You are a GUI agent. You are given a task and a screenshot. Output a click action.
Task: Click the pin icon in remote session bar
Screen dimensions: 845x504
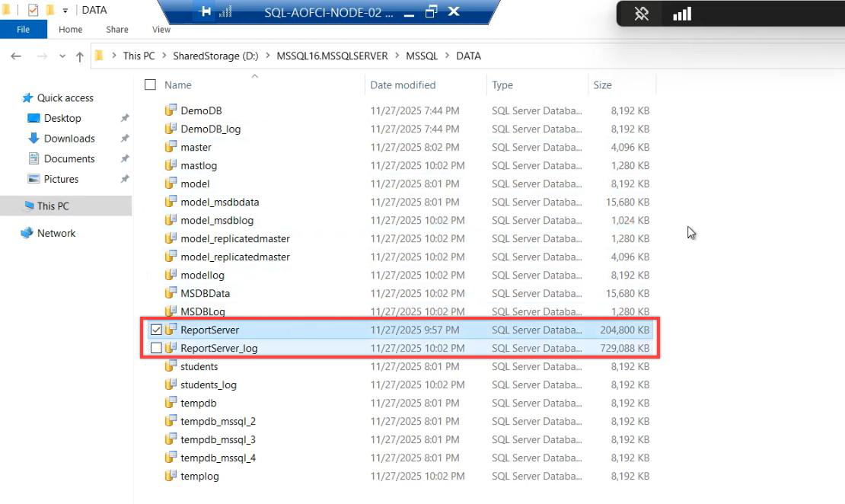pos(205,11)
